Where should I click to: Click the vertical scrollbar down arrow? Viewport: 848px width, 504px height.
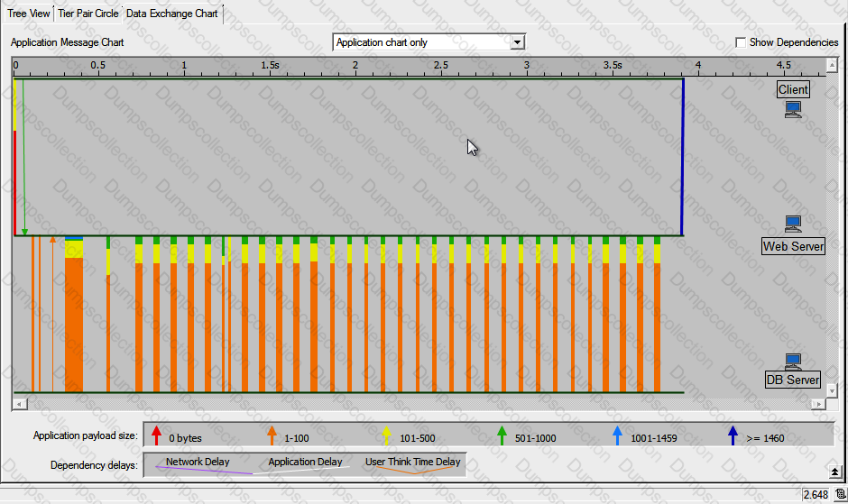[834, 389]
